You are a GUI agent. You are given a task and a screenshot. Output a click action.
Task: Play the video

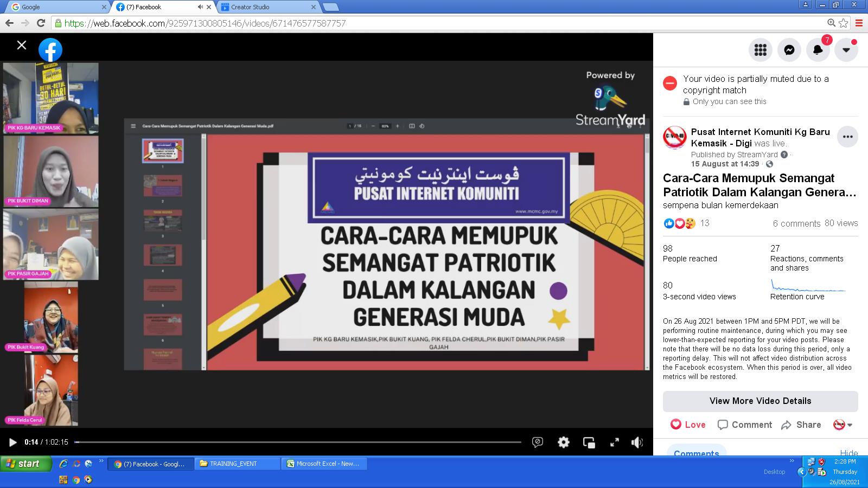coord(12,442)
